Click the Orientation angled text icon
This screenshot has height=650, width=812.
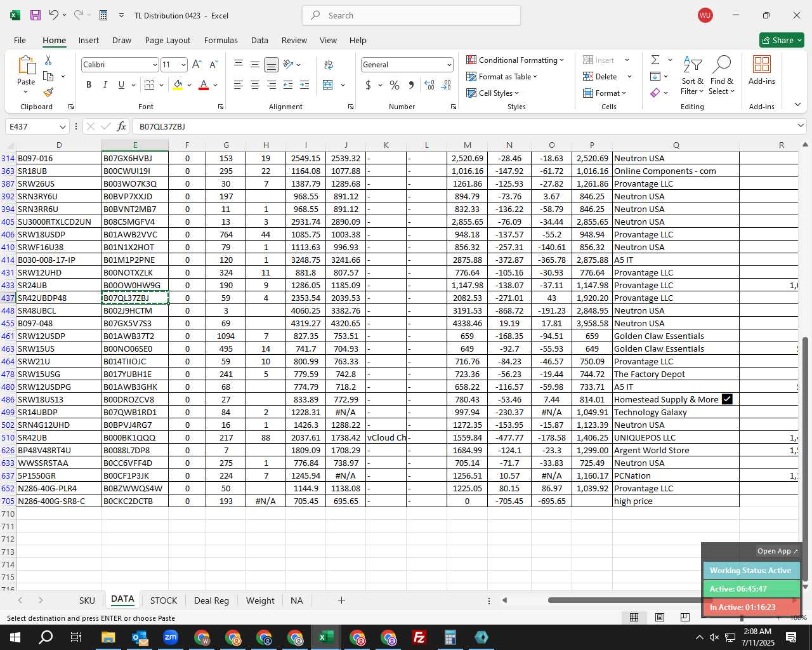[x=288, y=64]
